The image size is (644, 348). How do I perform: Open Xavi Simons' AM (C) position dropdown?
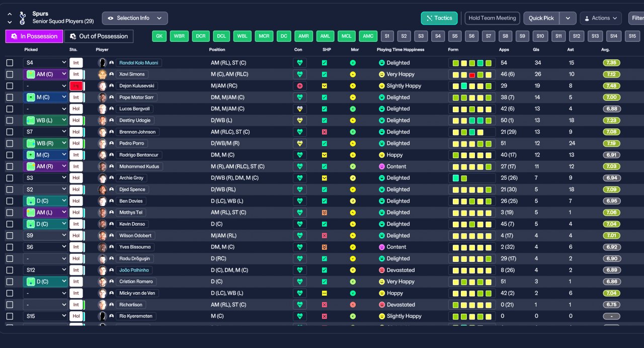pyautogui.click(x=45, y=75)
